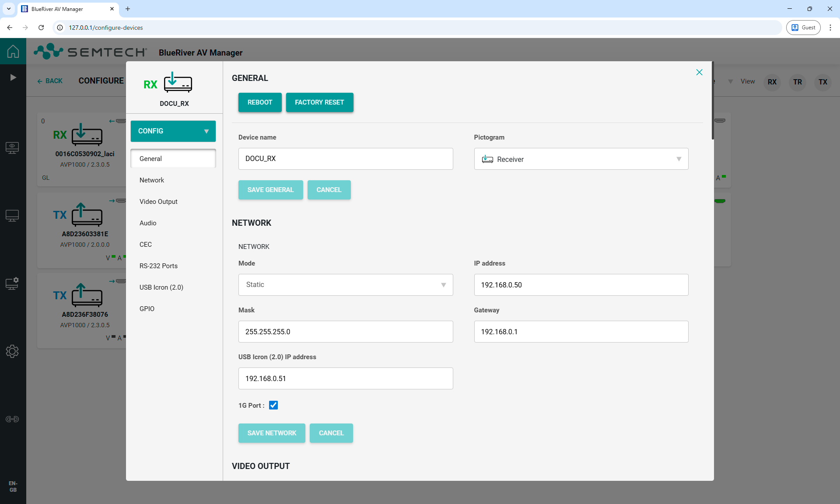Click the REBOOT button
Screen dimensions: 840x504
[260, 102]
